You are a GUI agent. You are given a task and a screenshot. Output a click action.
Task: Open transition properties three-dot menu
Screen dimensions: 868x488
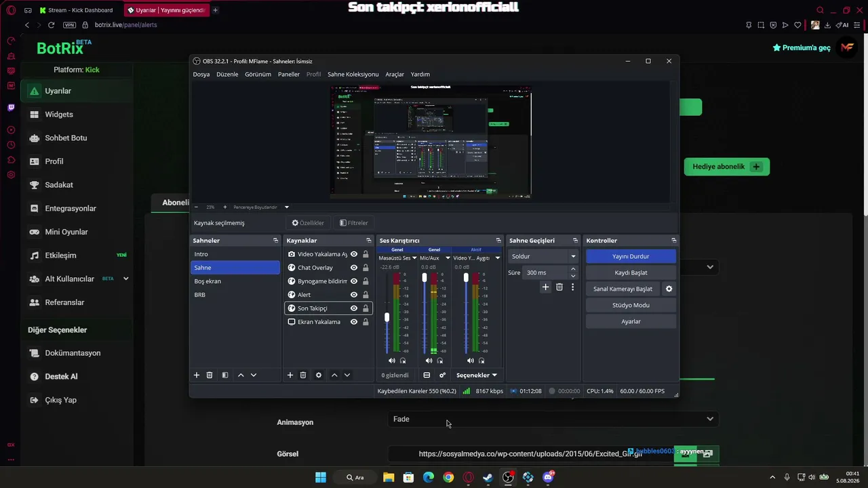point(572,287)
